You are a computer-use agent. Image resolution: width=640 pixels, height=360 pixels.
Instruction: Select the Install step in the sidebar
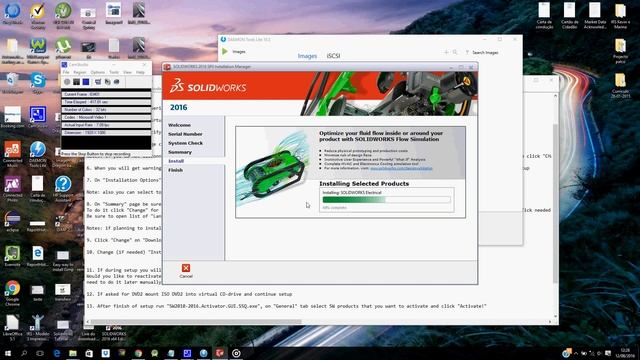point(176,161)
